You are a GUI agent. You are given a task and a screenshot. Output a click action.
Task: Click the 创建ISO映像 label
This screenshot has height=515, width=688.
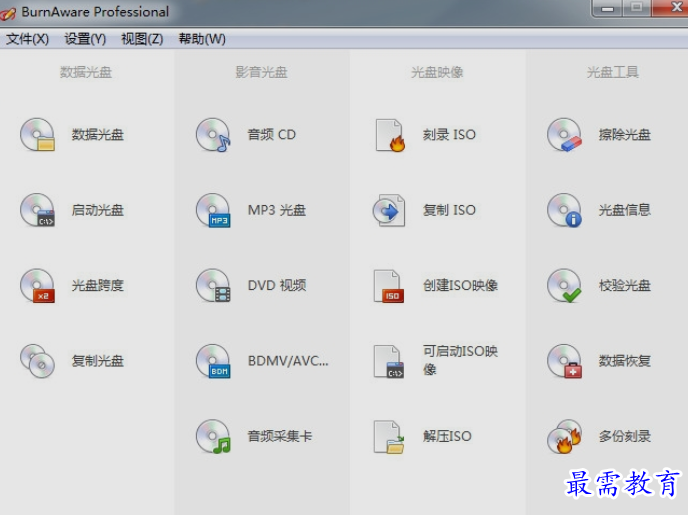(x=460, y=286)
